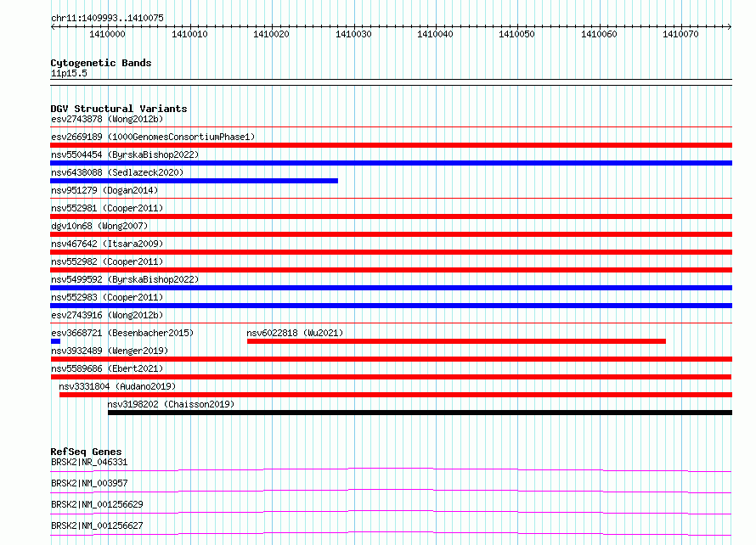Open the nsv6022818 (Wu2021) variant label
The height and width of the screenshot is (545, 756).
tap(295, 333)
